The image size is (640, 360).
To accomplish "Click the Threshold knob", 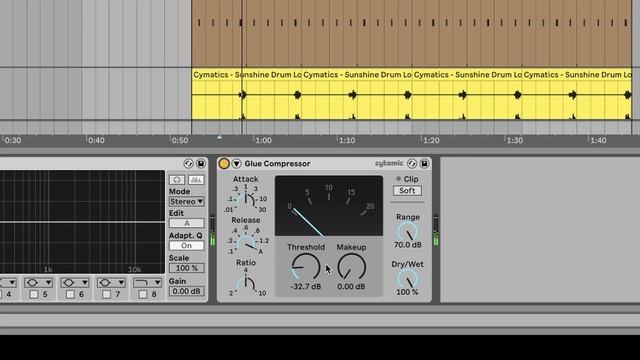I will pyautogui.click(x=306, y=267).
